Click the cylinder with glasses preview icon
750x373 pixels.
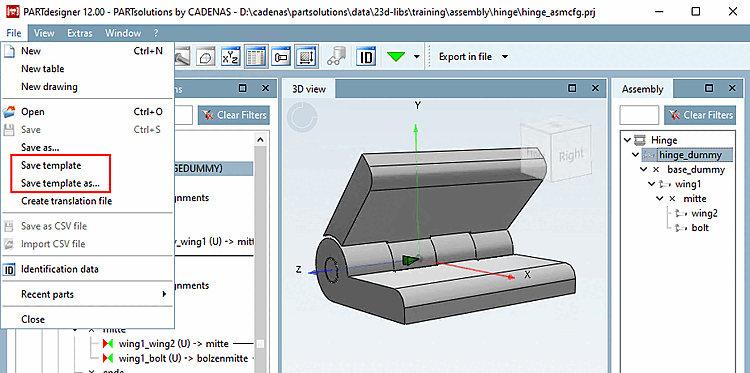tap(337, 57)
